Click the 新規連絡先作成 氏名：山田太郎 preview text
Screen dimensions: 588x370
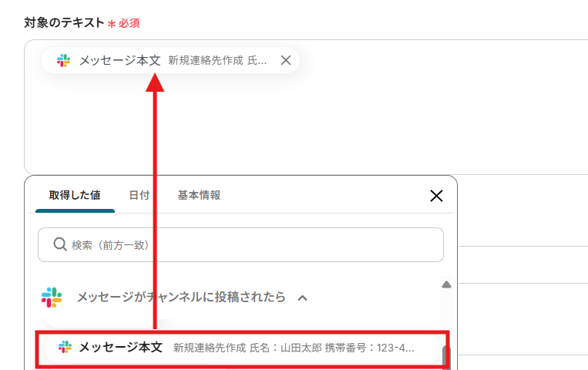coord(294,348)
